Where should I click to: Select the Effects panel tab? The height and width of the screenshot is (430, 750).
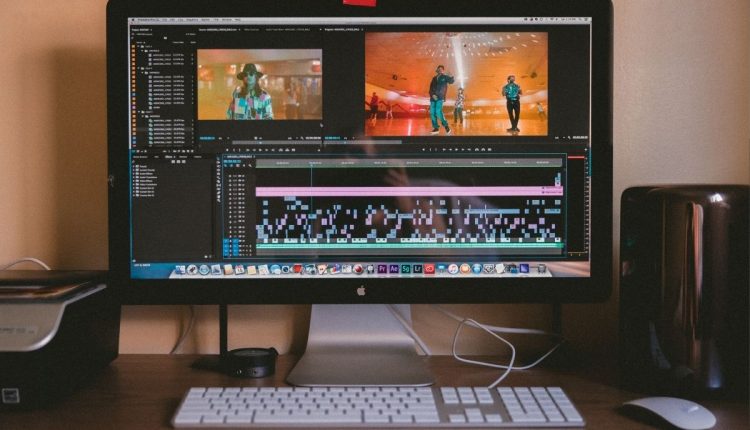click(x=168, y=156)
